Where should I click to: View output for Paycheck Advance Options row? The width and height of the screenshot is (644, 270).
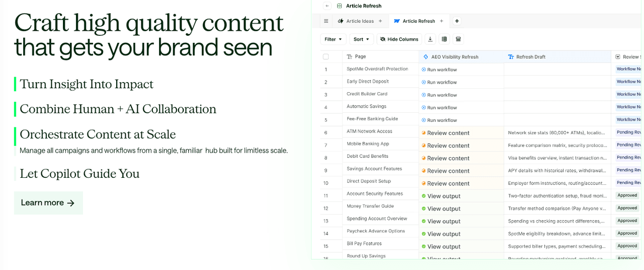click(441, 234)
